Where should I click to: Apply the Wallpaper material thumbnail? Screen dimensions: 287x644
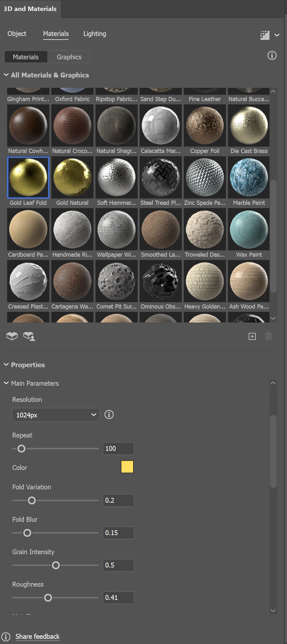[117, 229]
